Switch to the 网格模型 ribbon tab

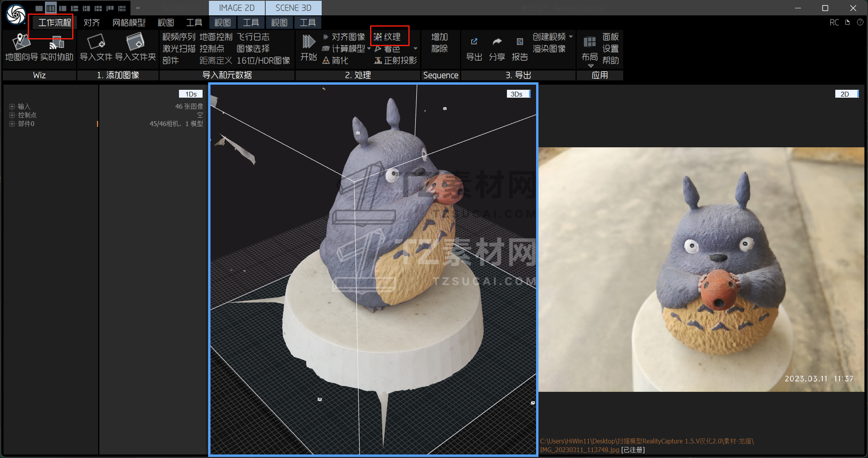pyautogui.click(x=129, y=23)
